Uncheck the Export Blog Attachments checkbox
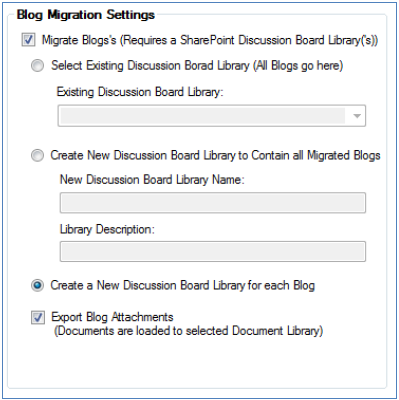The width and height of the screenshot is (399, 400). click(38, 317)
